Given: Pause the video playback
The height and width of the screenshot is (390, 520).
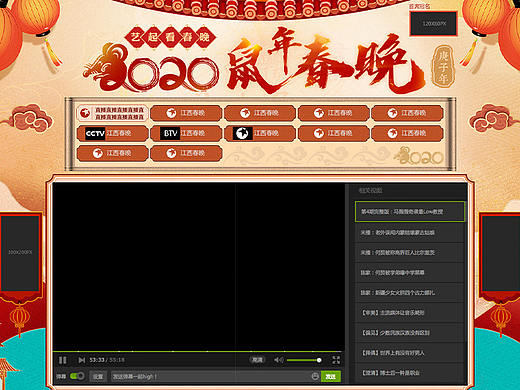Looking at the screenshot, I should pyautogui.click(x=62, y=360).
